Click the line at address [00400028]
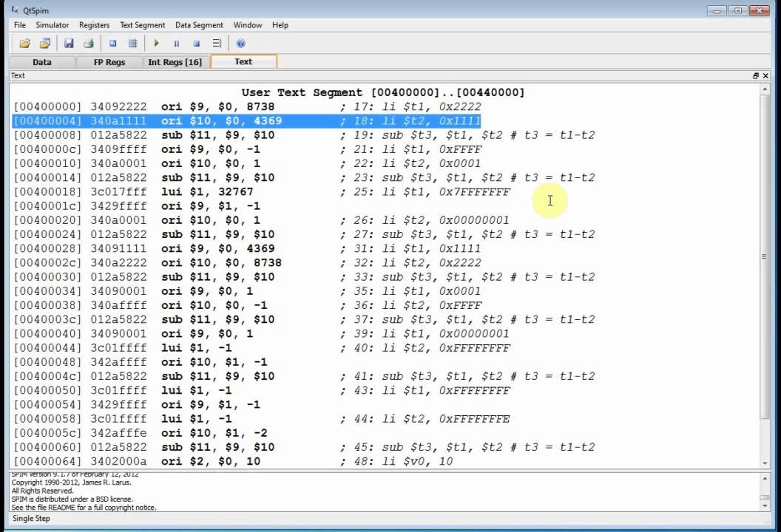The width and height of the screenshot is (781, 532). pos(247,249)
